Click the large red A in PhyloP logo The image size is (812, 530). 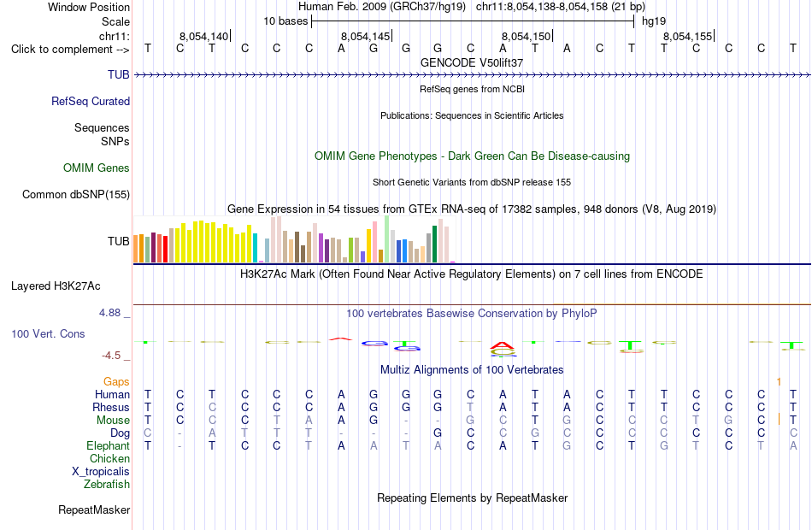(503, 345)
